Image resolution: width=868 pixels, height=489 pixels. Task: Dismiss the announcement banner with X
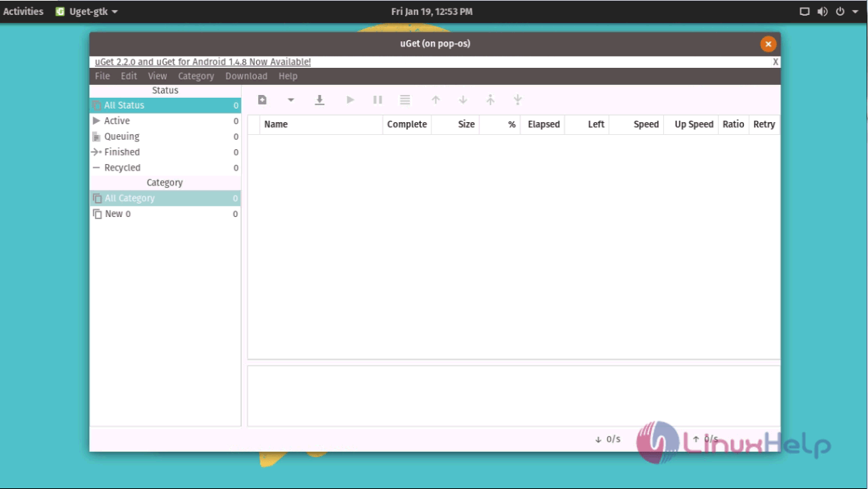(x=775, y=62)
